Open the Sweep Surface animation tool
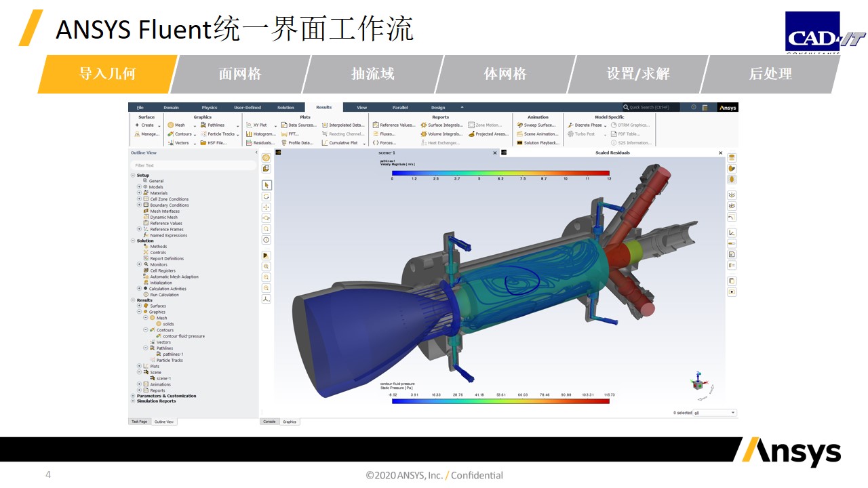This screenshot has height=488, width=868. pos(536,125)
